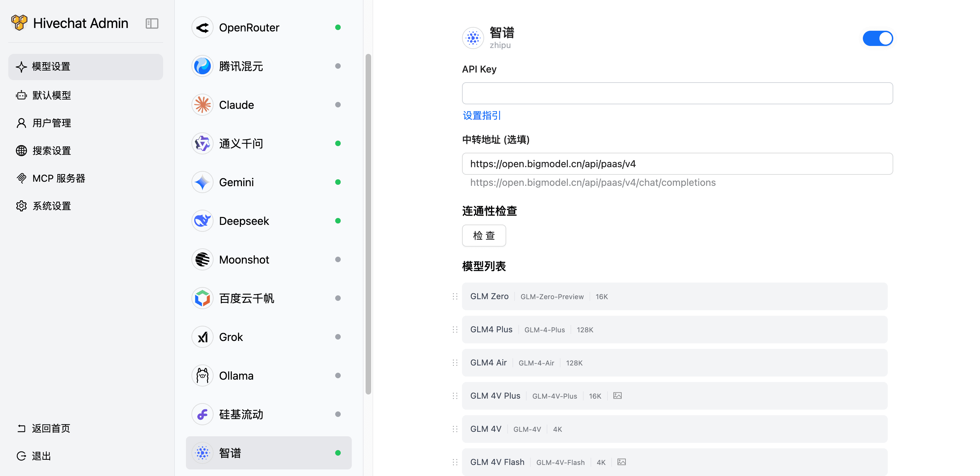Open MCP 服务器 settings
Viewport: 980px width, 476px height.
(86, 178)
